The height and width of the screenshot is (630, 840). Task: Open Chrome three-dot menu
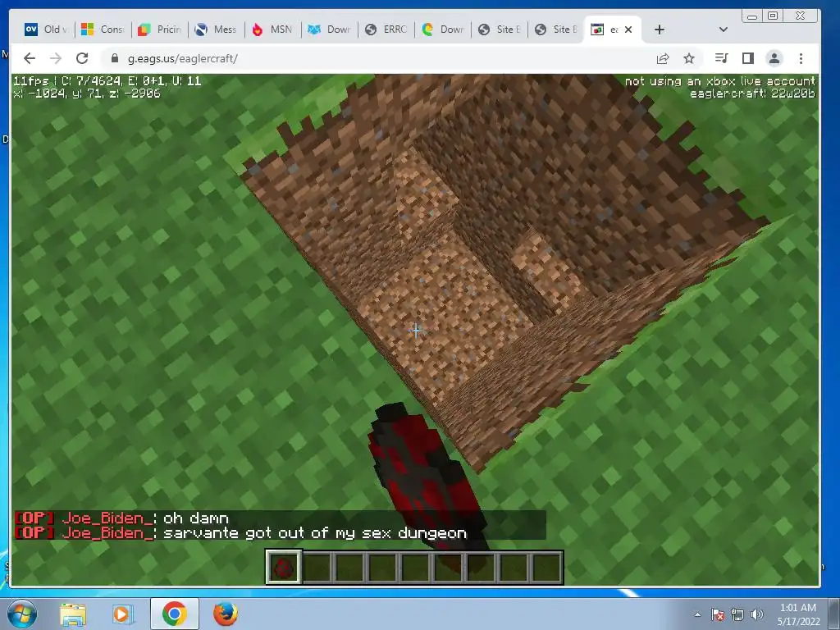pos(801,58)
